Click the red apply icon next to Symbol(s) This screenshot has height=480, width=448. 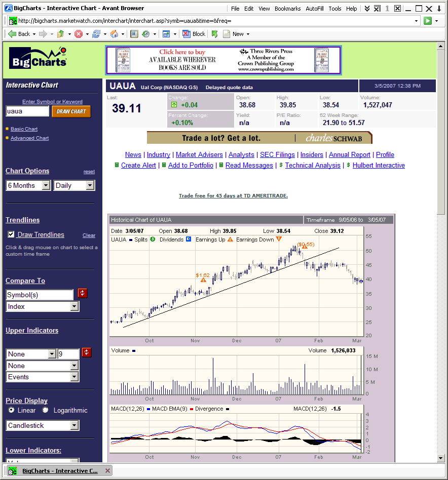click(82, 293)
